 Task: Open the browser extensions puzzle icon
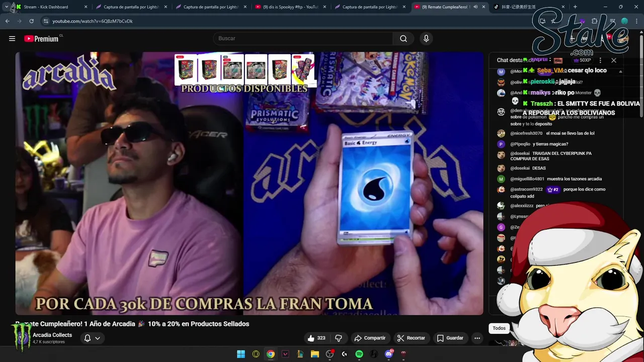click(595, 21)
